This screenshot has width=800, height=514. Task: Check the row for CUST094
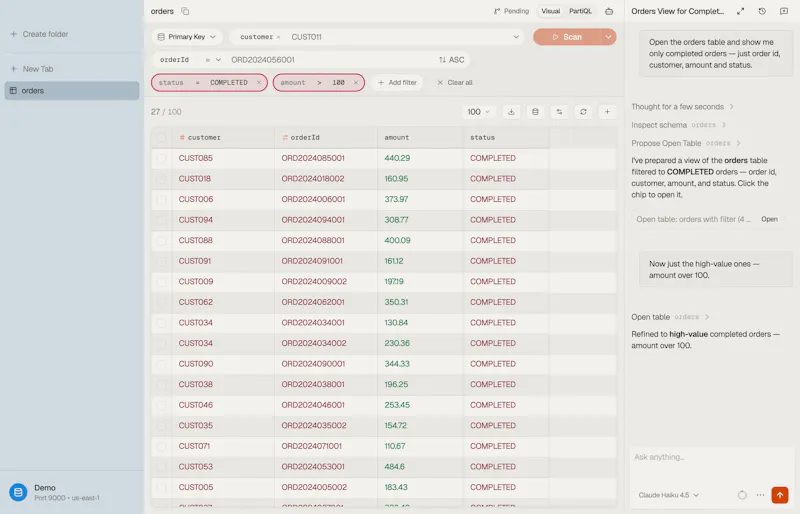coord(161,220)
